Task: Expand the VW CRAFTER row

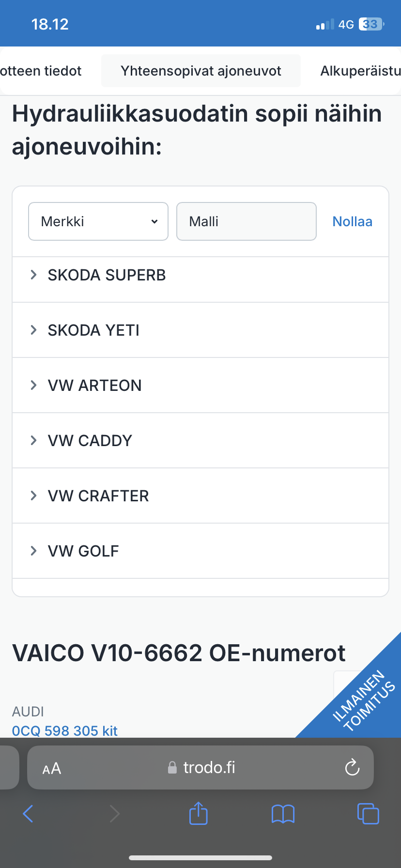Action: (x=98, y=496)
